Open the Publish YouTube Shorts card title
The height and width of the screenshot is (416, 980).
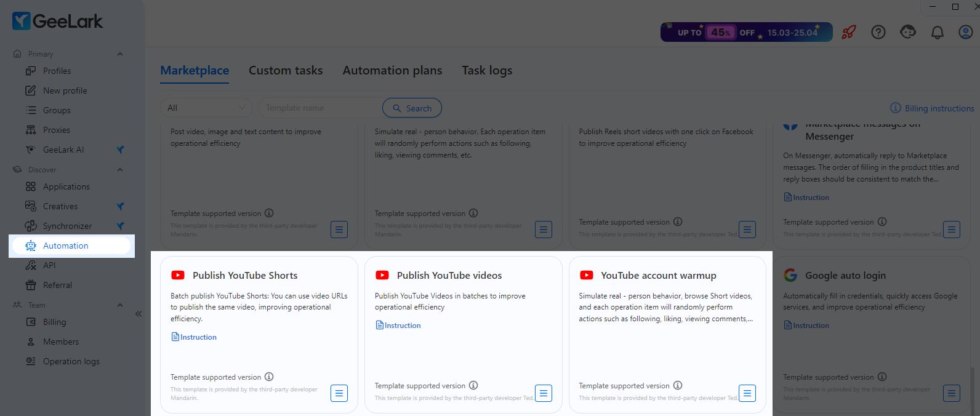point(245,276)
